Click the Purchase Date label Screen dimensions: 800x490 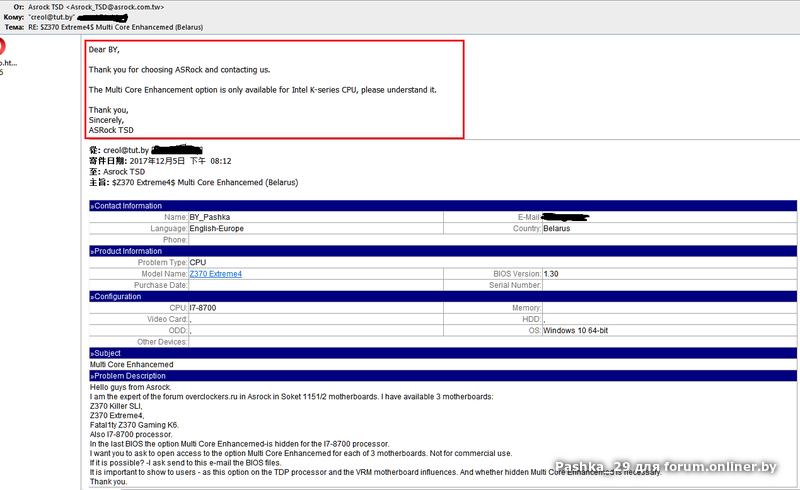tap(161, 285)
